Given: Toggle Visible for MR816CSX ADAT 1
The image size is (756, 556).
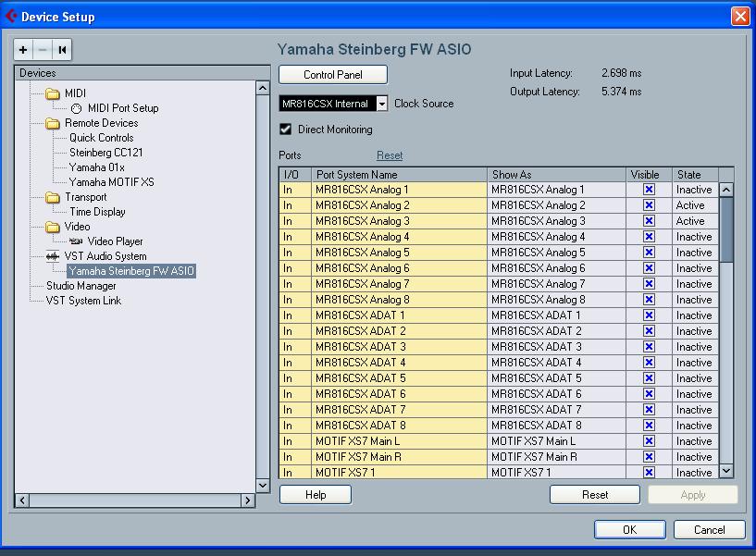Looking at the screenshot, I should click(x=649, y=315).
